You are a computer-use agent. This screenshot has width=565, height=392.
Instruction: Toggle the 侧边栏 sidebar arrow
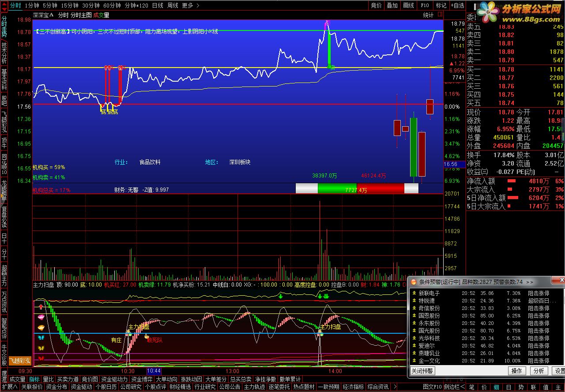tap(454, 387)
